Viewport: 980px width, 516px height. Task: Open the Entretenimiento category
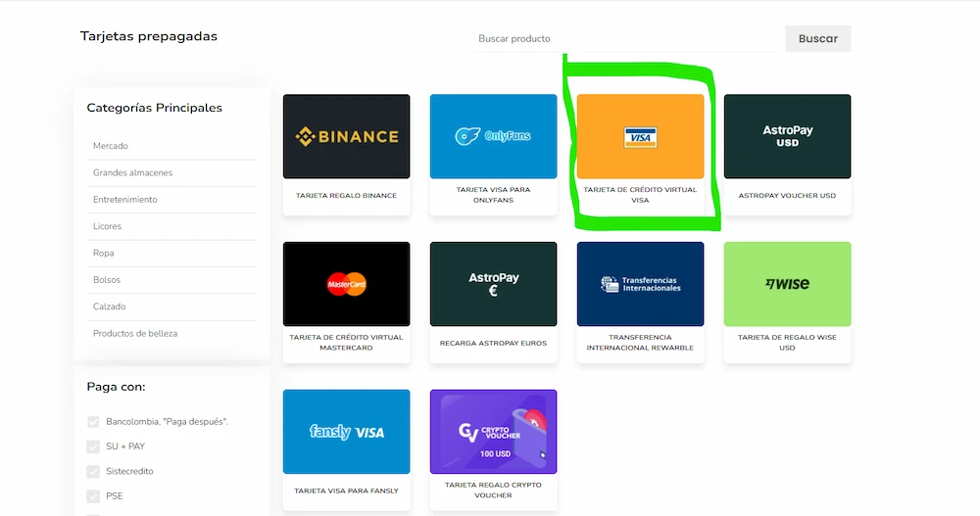click(125, 200)
